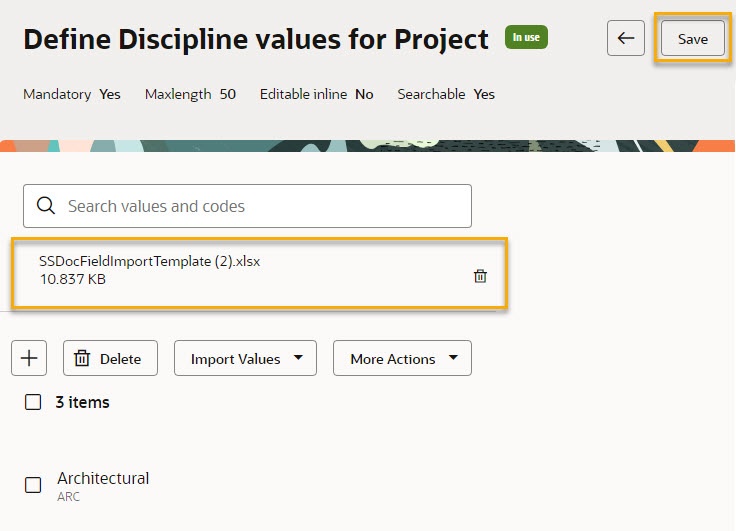Select the SSDocFieldImportTemplate (2).xlsx file entry
This screenshot has width=736, height=531.
(260, 274)
